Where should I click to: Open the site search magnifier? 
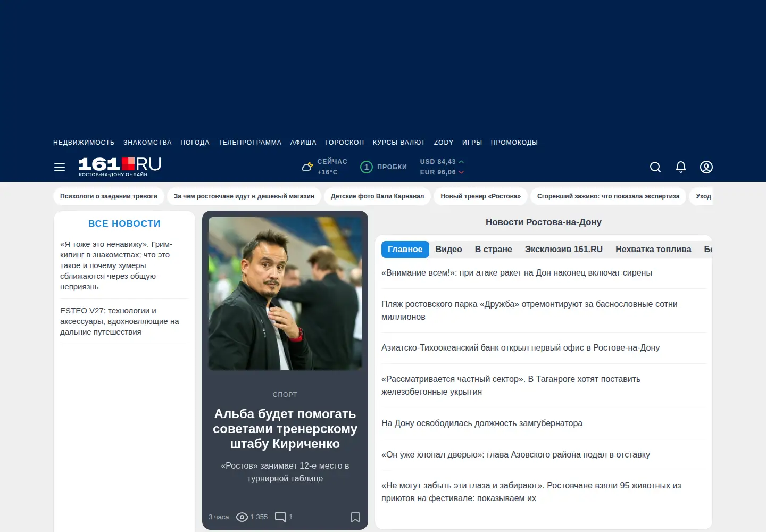tap(655, 167)
